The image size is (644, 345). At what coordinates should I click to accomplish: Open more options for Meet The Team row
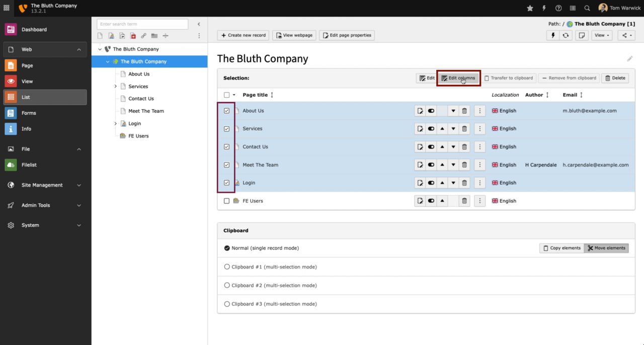pos(480,165)
